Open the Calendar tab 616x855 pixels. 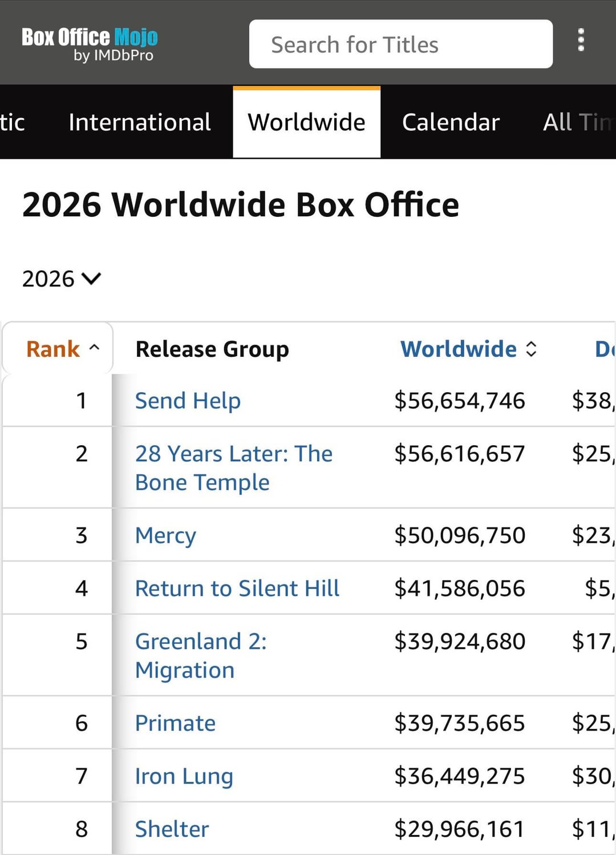(x=451, y=122)
